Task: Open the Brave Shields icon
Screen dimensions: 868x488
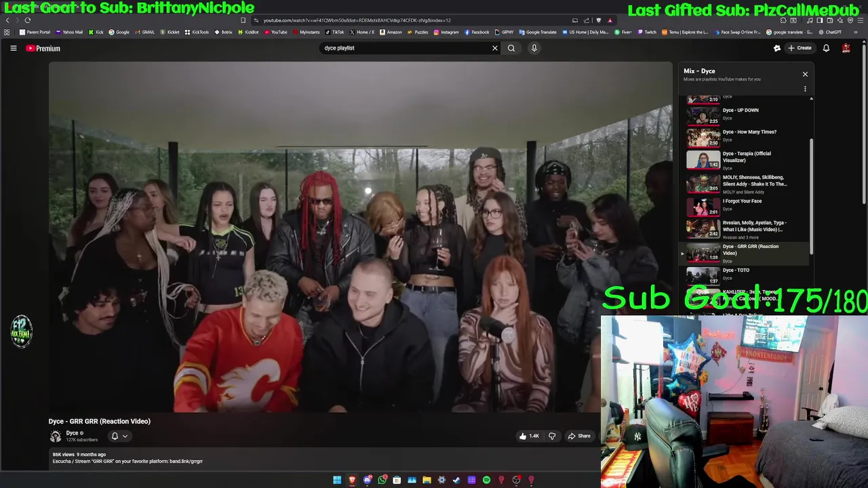Action: pyautogui.click(x=598, y=20)
